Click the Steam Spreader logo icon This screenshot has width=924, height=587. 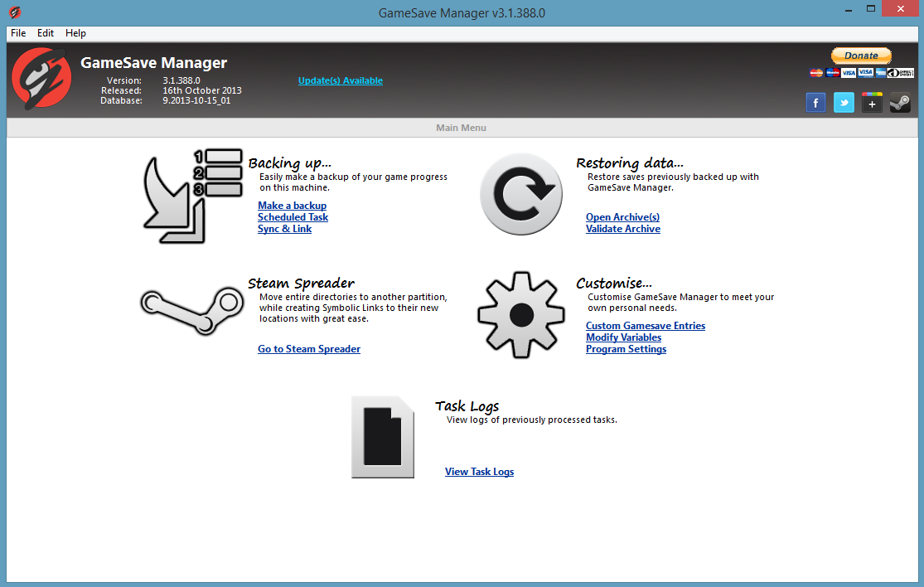[x=192, y=311]
